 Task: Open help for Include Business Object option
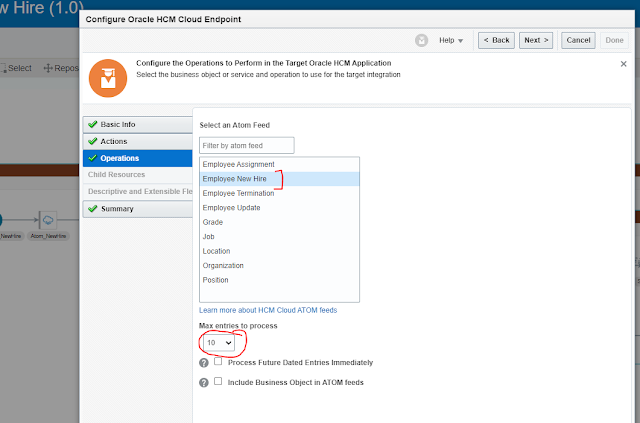click(x=204, y=383)
